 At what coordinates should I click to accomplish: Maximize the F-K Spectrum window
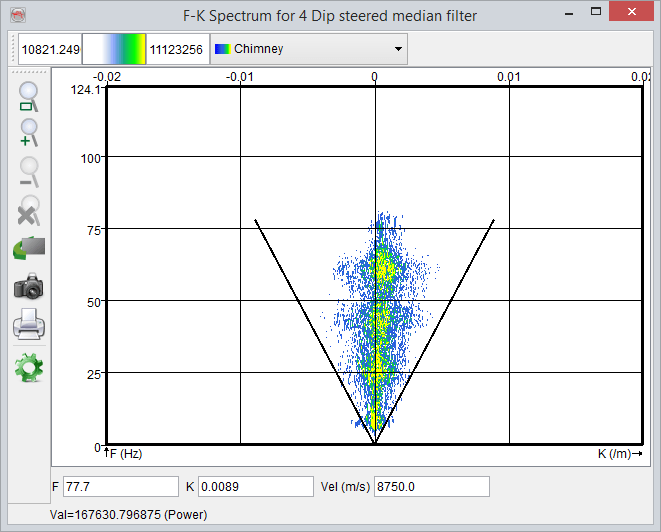click(596, 13)
